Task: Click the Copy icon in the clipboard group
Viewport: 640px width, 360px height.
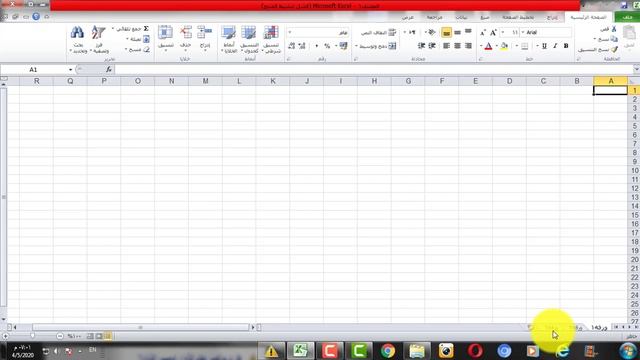Action: (614, 39)
